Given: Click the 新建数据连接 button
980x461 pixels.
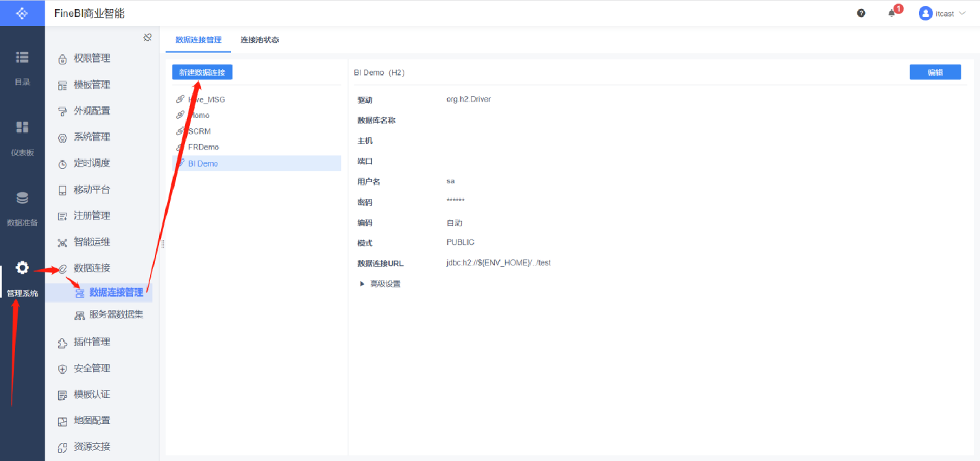Looking at the screenshot, I should (x=202, y=72).
